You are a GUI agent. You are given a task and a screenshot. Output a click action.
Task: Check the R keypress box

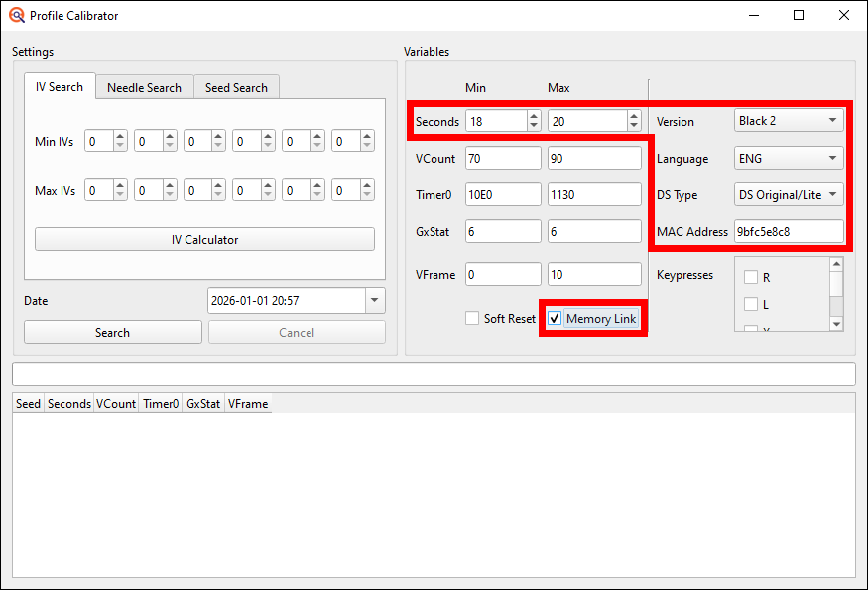tap(751, 277)
